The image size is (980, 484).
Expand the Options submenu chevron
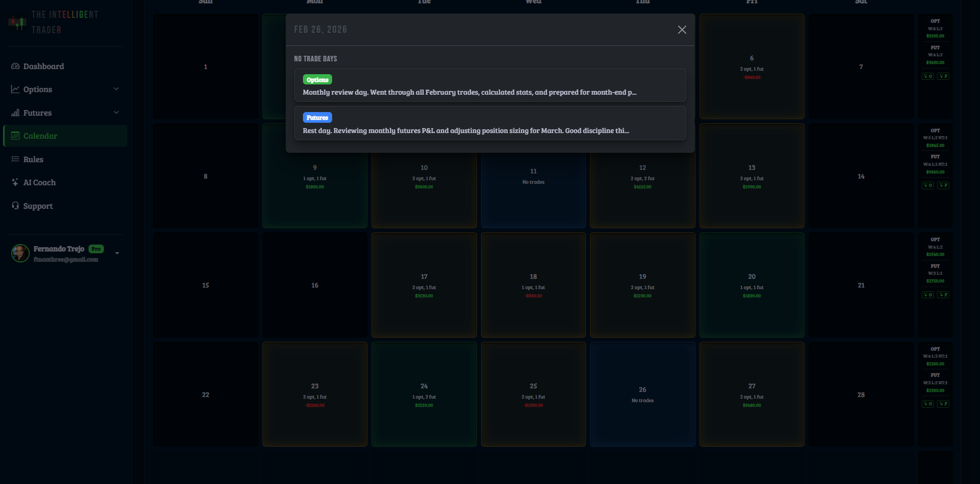click(117, 89)
